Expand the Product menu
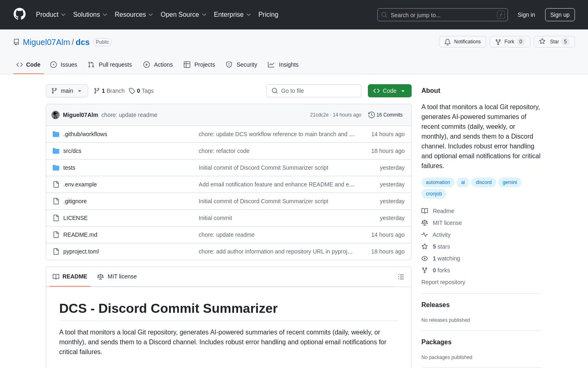 51,15
